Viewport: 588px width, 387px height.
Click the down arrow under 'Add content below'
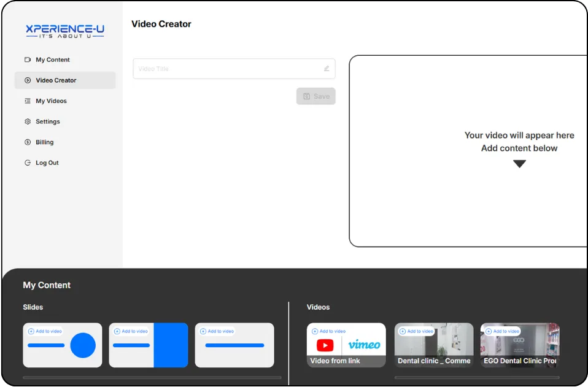[x=519, y=164]
